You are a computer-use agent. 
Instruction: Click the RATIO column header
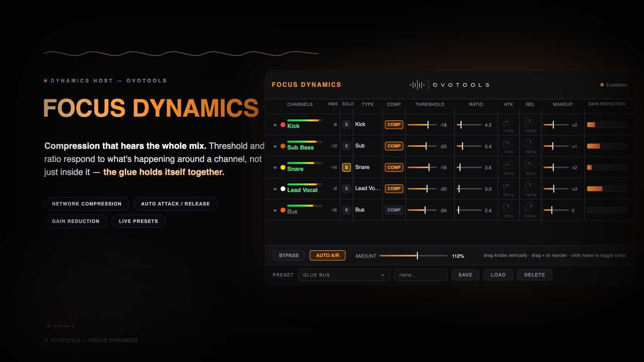[476, 104]
